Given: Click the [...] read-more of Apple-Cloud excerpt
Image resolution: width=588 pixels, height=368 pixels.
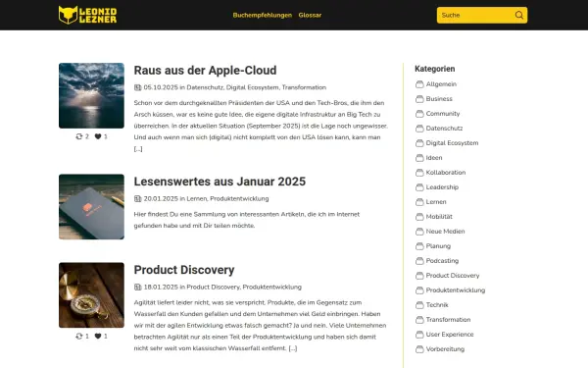Looking at the screenshot, I should [138, 149].
